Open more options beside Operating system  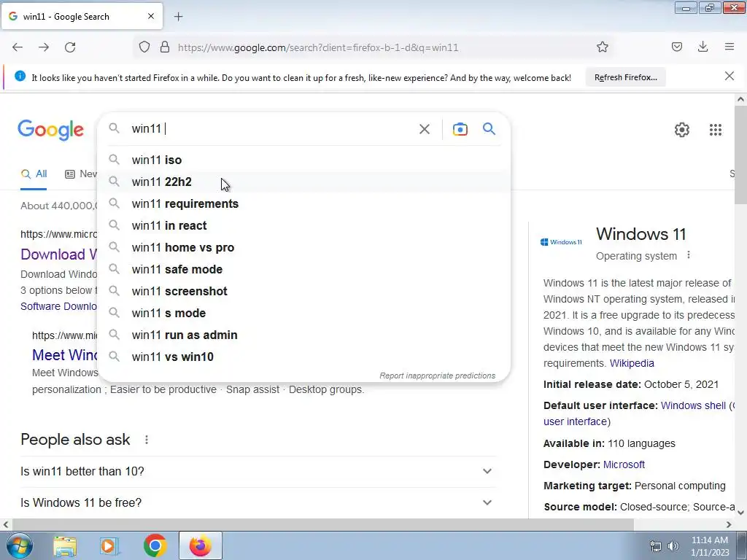689,255
